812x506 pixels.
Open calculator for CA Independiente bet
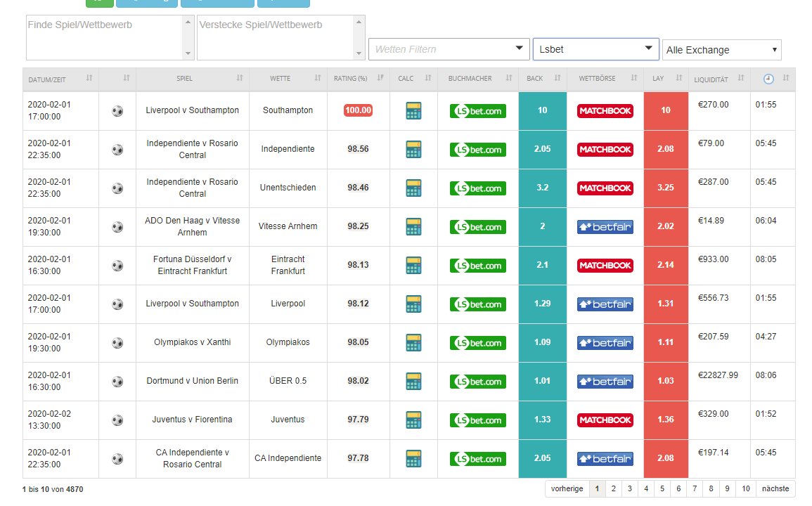click(413, 459)
